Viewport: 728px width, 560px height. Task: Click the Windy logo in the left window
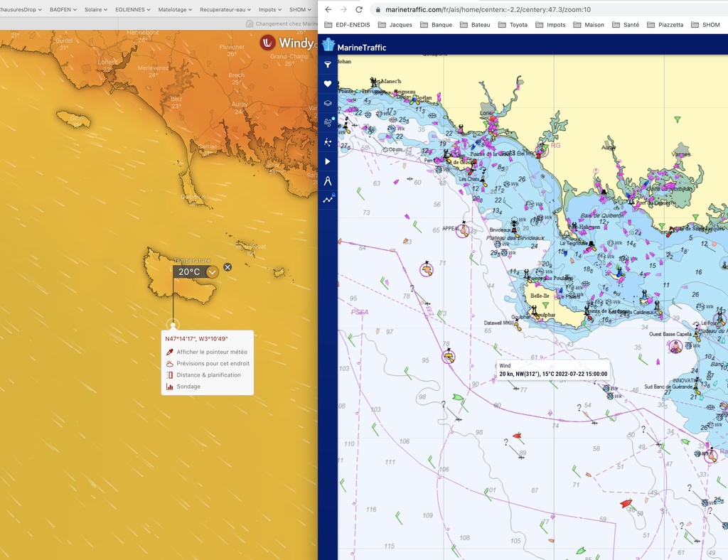287,43
